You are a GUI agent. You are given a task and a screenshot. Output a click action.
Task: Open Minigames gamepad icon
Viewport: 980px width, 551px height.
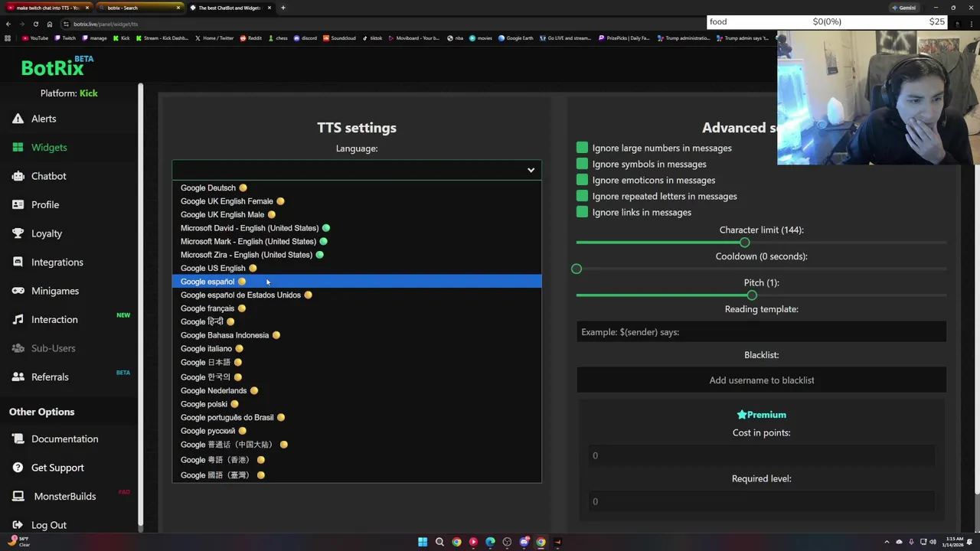[18, 291]
